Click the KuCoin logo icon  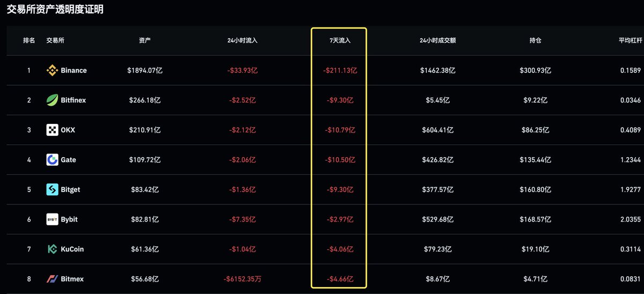pos(52,249)
